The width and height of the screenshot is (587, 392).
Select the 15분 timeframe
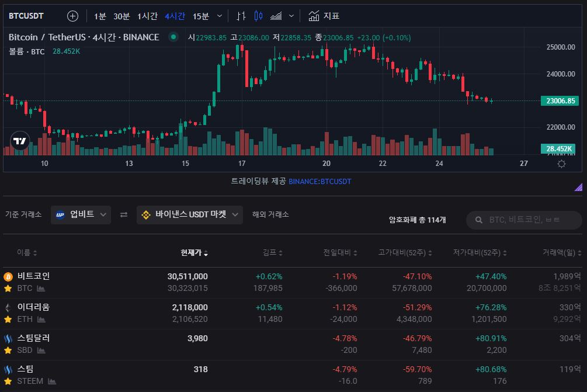[201, 16]
